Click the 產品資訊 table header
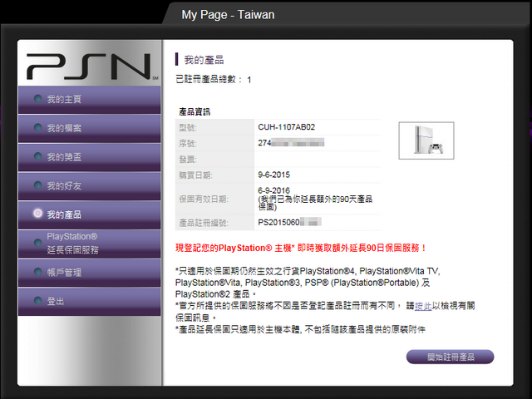This screenshot has width=532, height=399. click(x=195, y=112)
